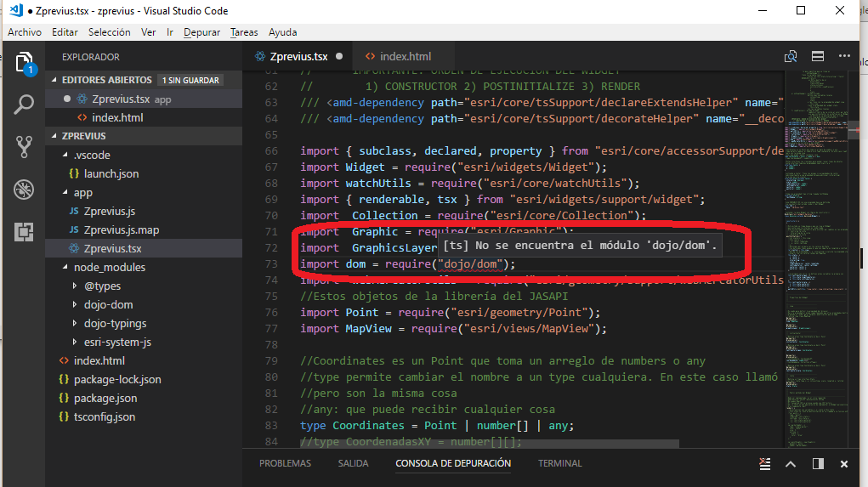
Task: Click the unsaved dot on Zprevius.tsx tab
Action: point(339,56)
